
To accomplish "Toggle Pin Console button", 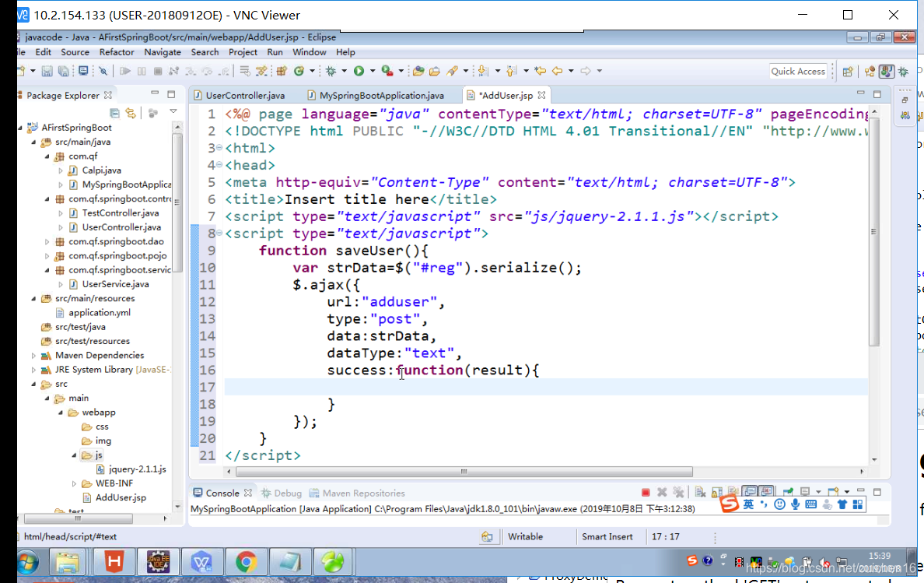I will click(788, 491).
